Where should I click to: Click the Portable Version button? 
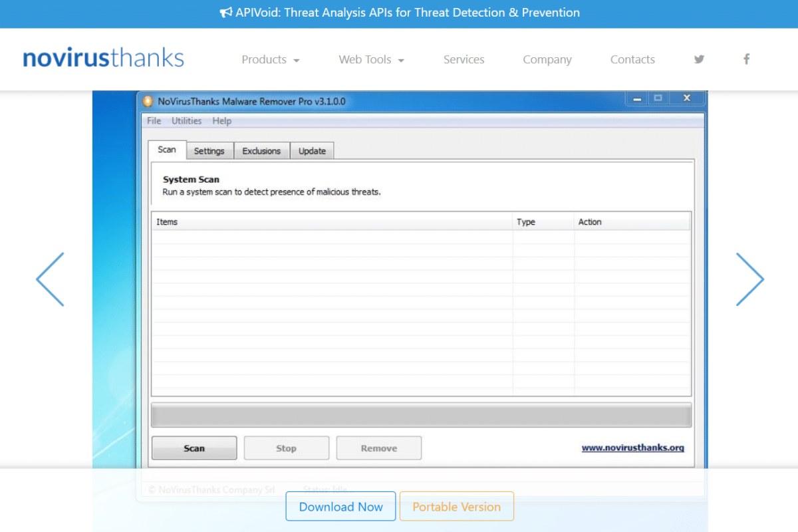(x=456, y=506)
